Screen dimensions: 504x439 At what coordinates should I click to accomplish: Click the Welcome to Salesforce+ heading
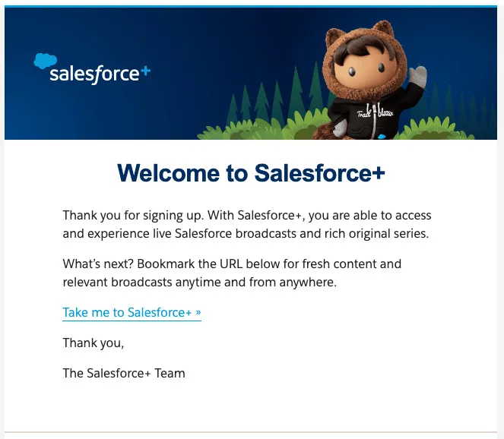tap(252, 173)
